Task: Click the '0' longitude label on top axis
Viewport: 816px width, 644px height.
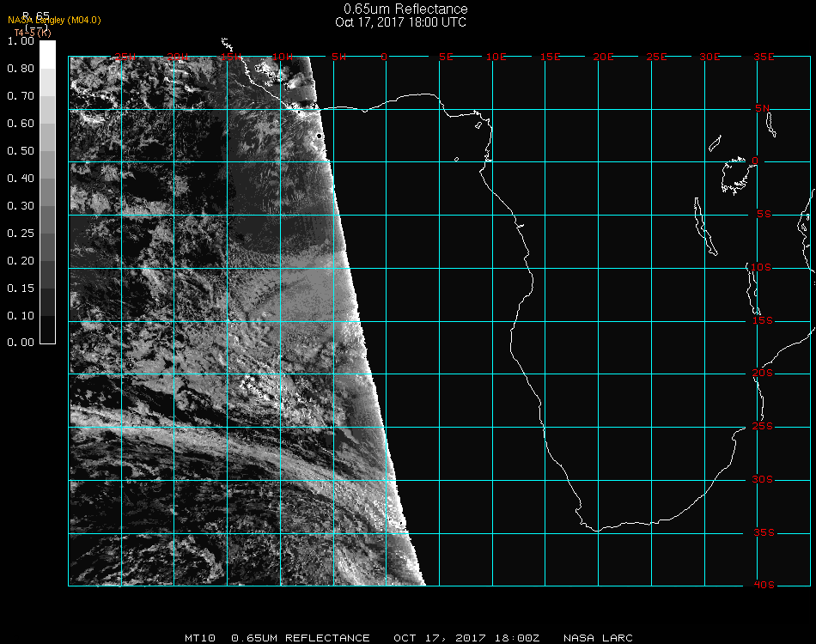Action: [x=384, y=57]
